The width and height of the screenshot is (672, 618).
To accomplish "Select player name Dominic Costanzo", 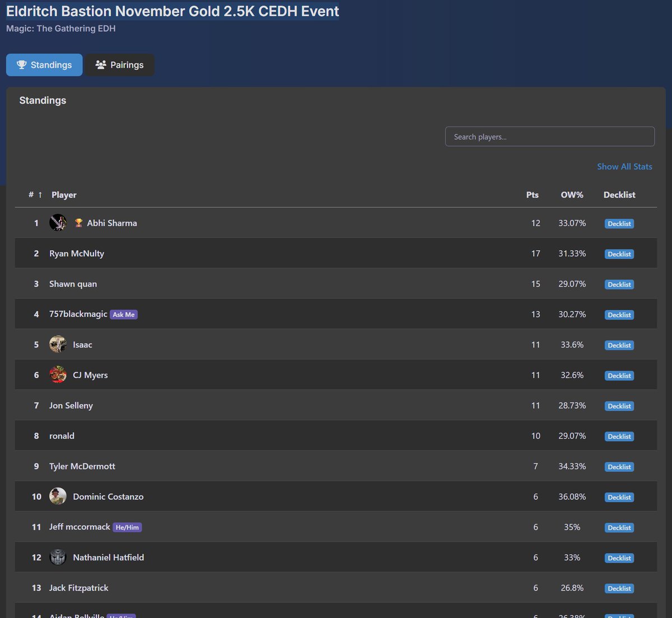I will (x=108, y=497).
